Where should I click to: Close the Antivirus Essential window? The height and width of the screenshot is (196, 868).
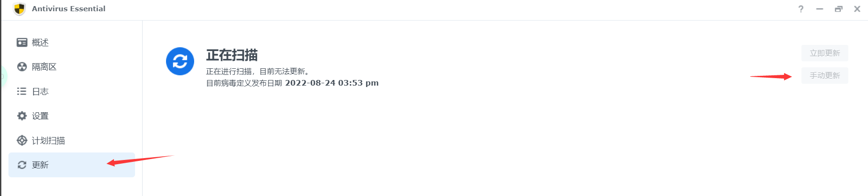[857, 9]
